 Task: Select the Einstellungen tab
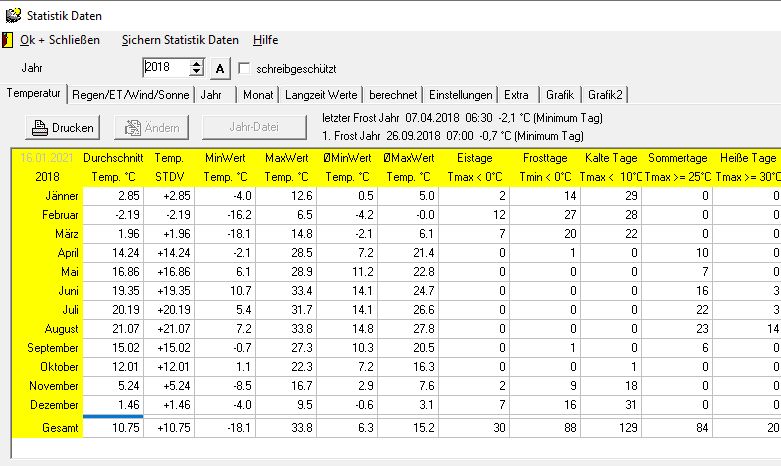[461, 95]
